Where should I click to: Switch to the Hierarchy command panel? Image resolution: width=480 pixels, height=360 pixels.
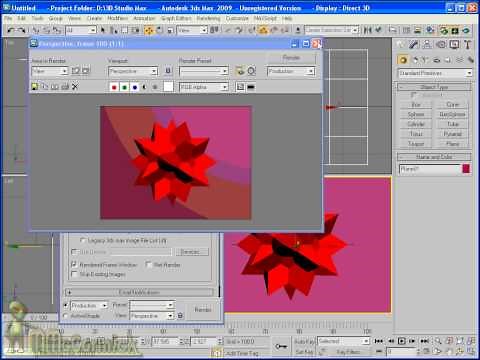tap(427, 44)
